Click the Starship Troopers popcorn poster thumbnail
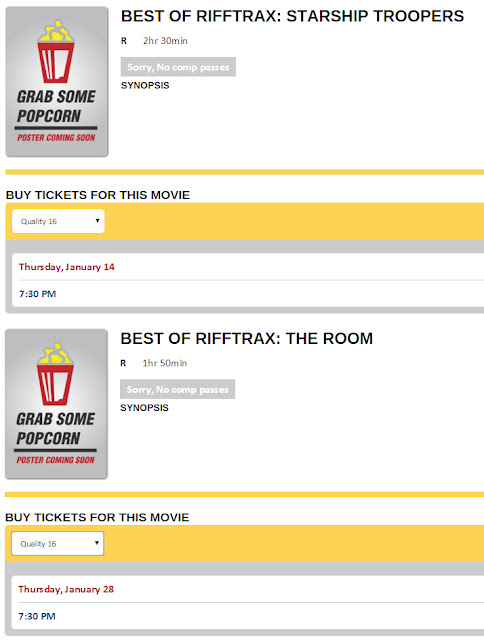This screenshot has height=640, width=484. pyautogui.click(x=57, y=82)
